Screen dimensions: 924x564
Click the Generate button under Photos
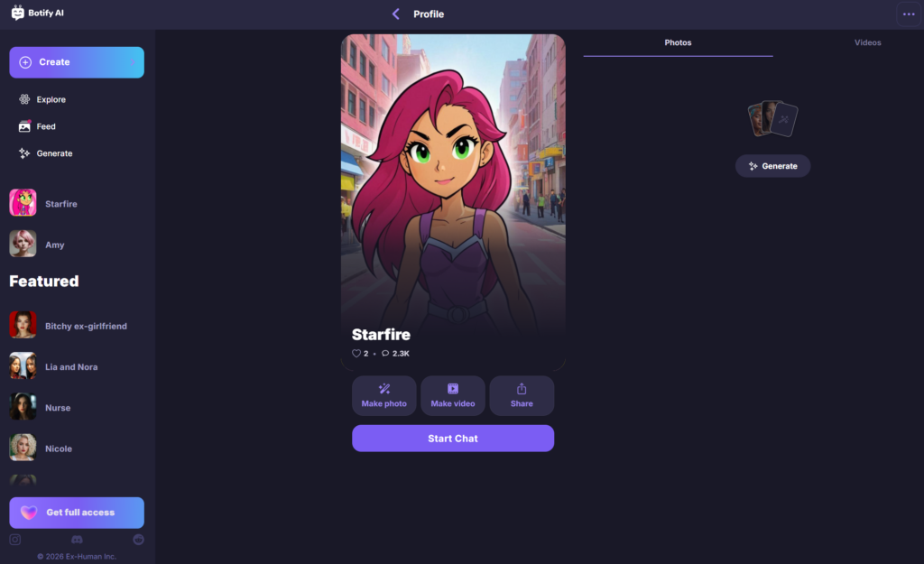click(773, 166)
